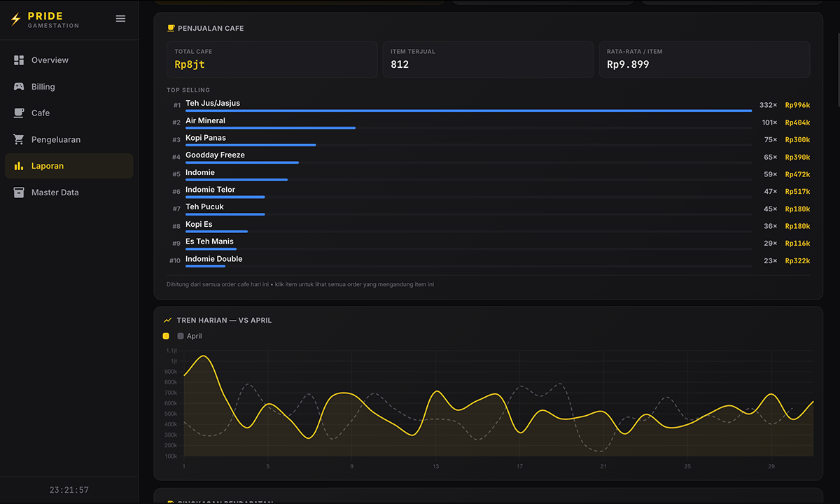Screen dimensions: 840x504
Task: Toggle the yellow current-month legend swatch
Action: tap(166, 336)
